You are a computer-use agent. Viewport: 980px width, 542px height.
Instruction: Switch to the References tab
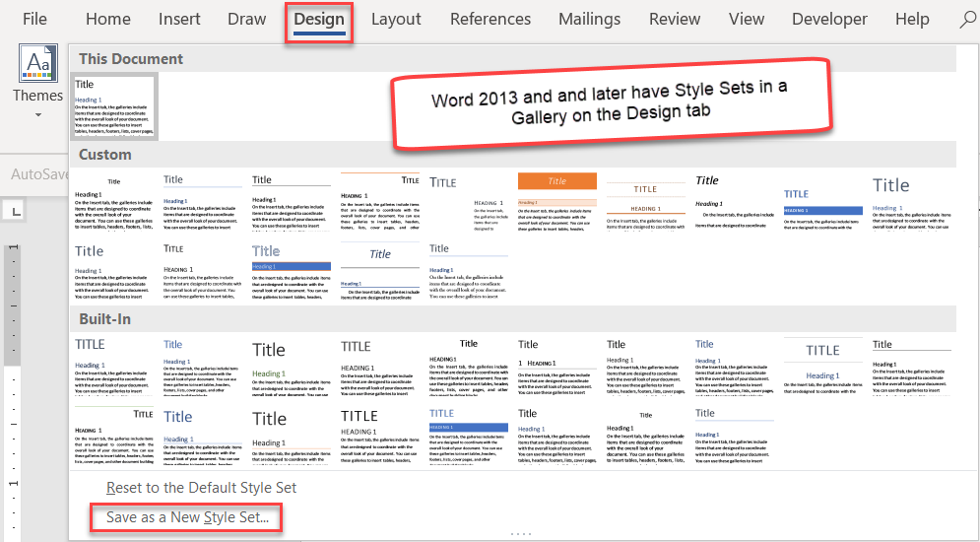pyautogui.click(x=490, y=20)
